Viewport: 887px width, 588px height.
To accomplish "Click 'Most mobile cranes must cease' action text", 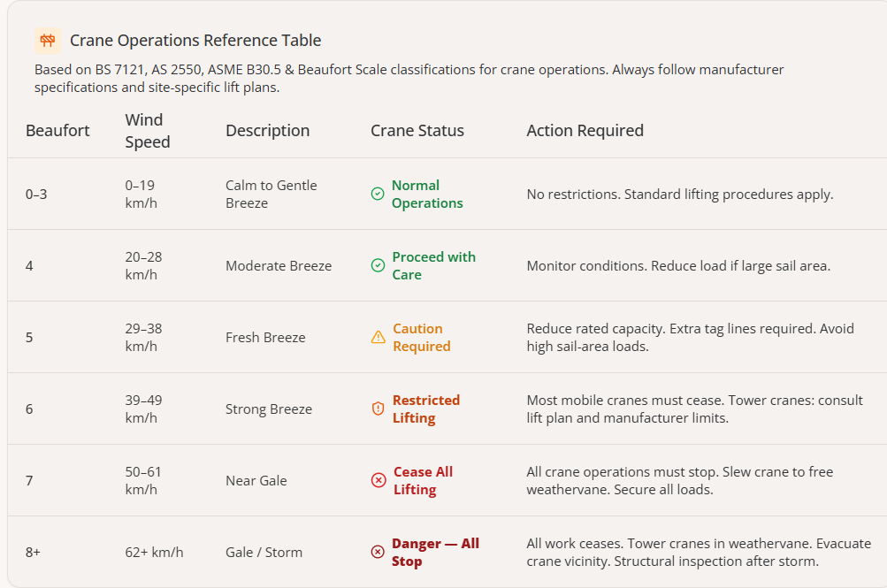I will (695, 409).
